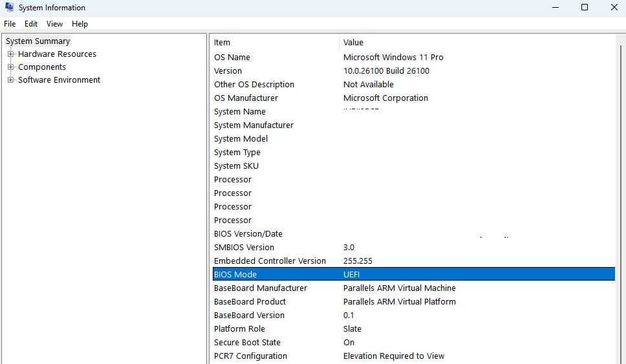Select the PCR7 Configuration row
The image size is (626, 364).
(250, 356)
